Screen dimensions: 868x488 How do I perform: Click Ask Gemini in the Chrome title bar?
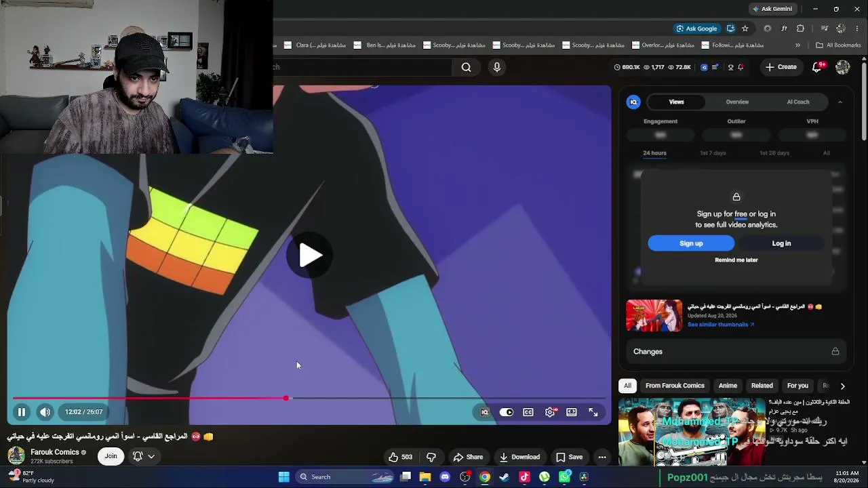point(772,9)
